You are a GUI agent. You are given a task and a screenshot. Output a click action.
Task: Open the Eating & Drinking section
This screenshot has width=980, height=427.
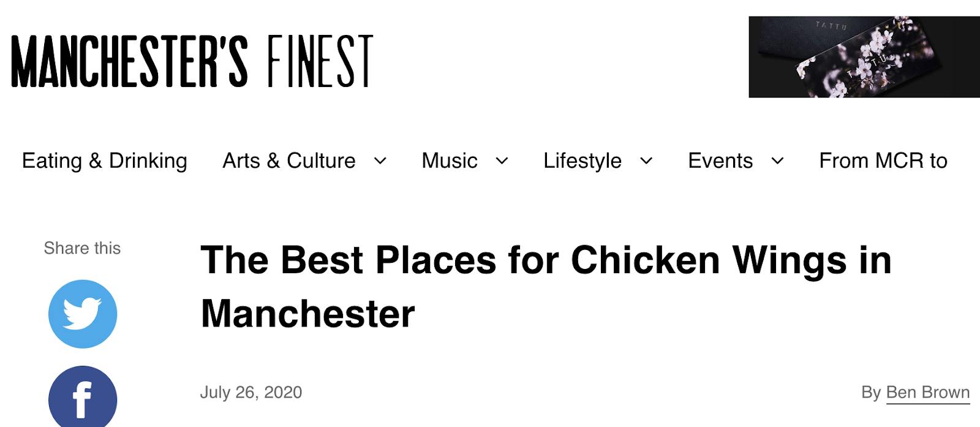[105, 161]
